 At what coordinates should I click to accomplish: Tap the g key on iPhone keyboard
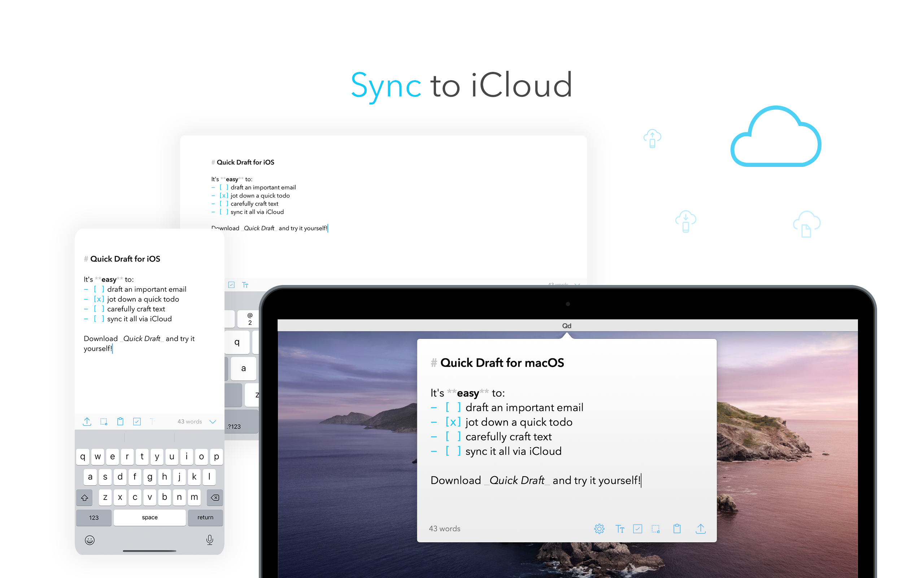point(150,477)
